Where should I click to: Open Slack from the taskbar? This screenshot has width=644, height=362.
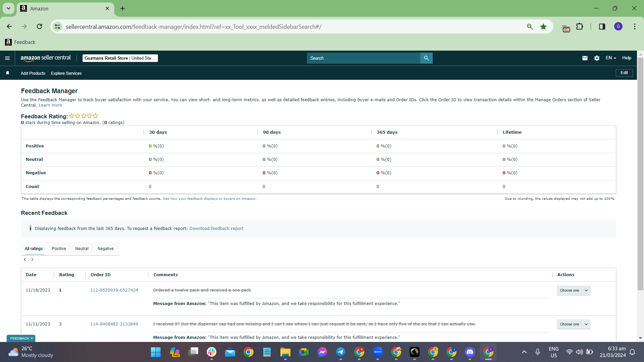coord(212,352)
